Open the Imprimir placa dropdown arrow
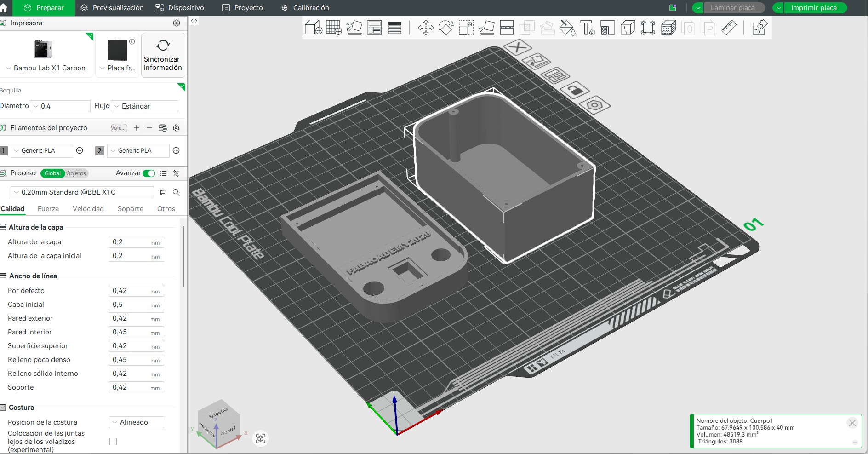The height and width of the screenshot is (454, 868). [x=778, y=8]
